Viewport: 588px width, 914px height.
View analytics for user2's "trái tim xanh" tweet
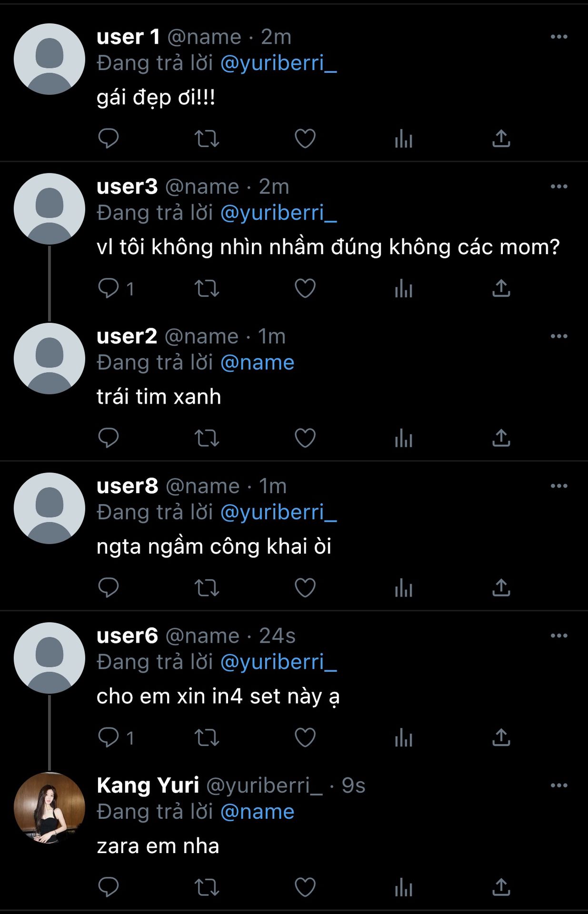pyautogui.click(x=403, y=438)
